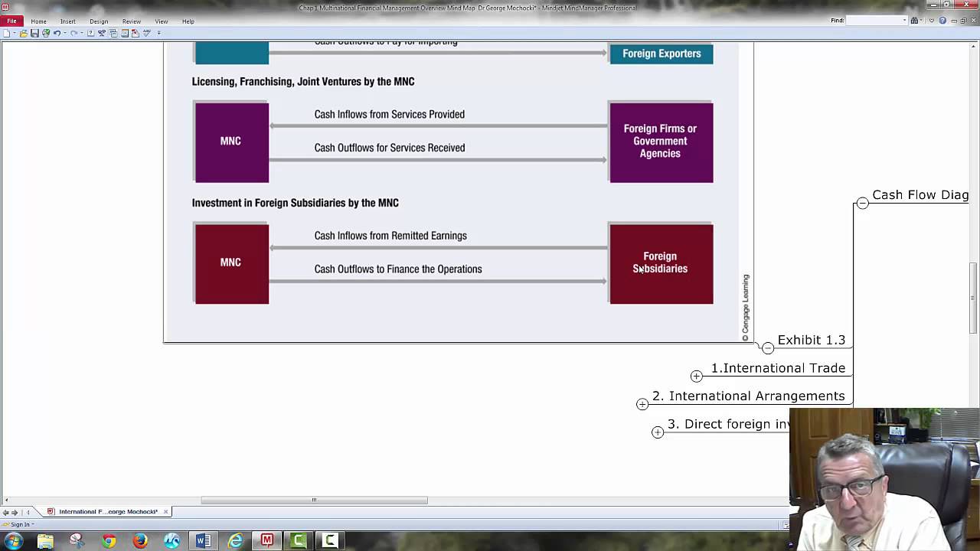Image resolution: width=980 pixels, height=551 pixels.
Task: Open the Redo history dropdown arrow
Action: click(81, 33)
